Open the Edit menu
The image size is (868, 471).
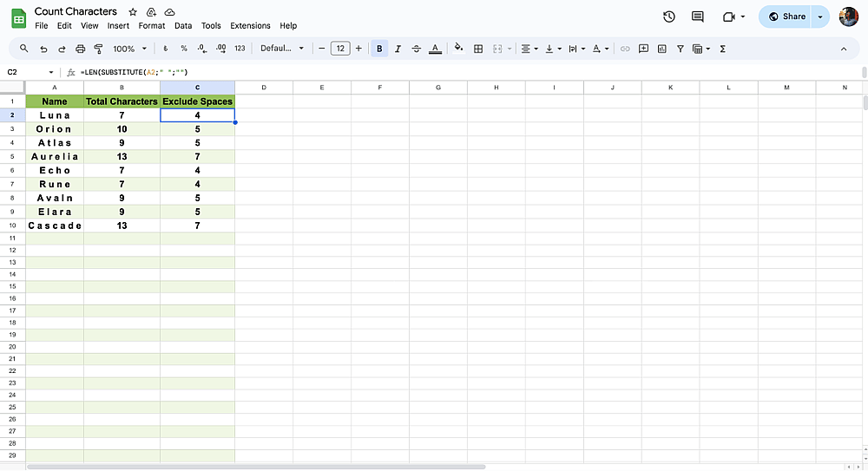(x=64, y=25)
